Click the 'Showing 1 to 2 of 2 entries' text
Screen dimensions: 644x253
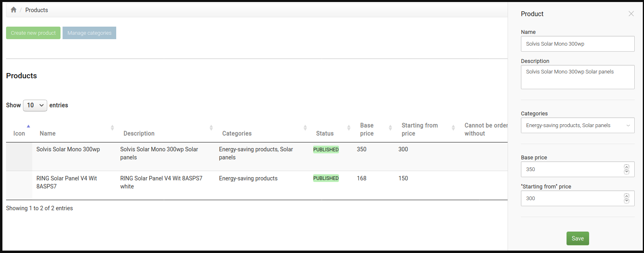pos(40,208)
